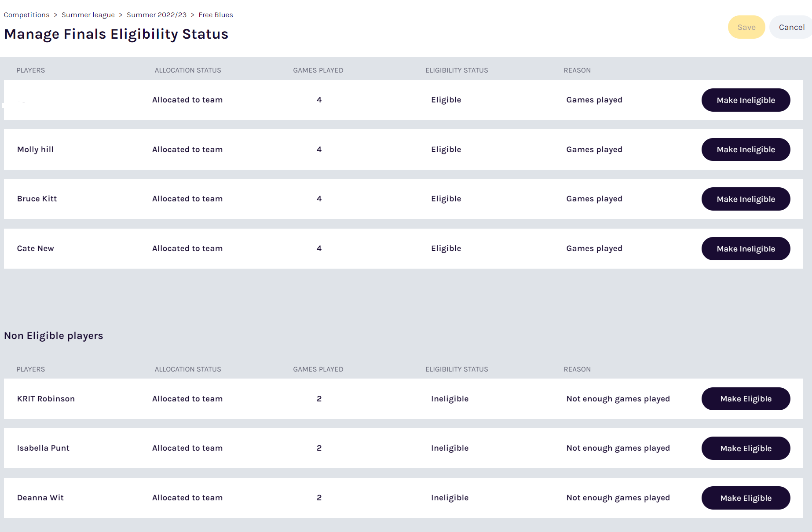Open the Competitions breadcrumb link
Image resolution: width=812 pixels, height=532 pixels.
point(26,15)
